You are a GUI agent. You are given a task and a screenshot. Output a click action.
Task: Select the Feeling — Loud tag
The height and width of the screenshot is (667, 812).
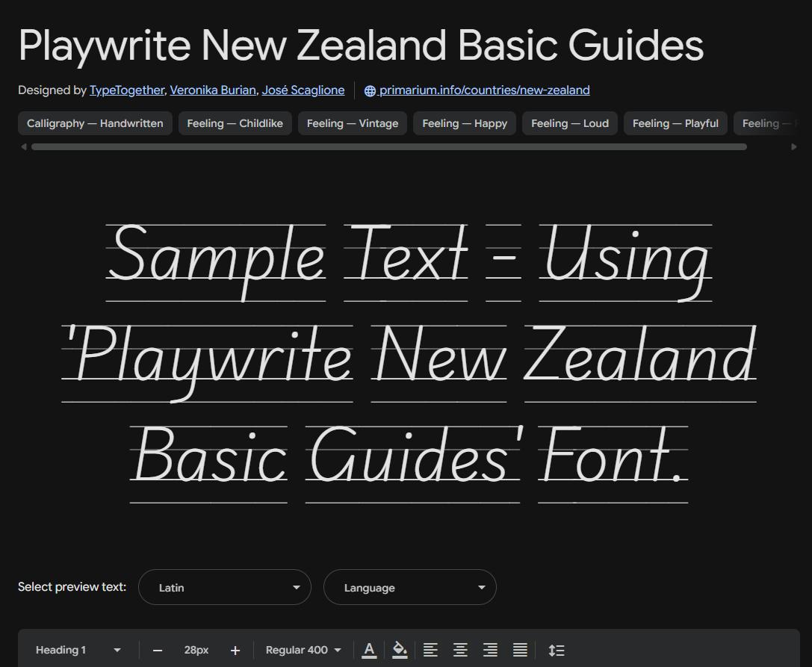click(x=570, y=123)
